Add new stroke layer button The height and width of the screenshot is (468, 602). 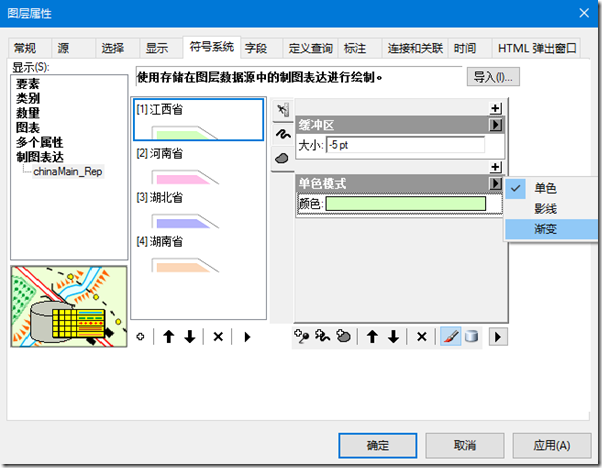[322, 337]
